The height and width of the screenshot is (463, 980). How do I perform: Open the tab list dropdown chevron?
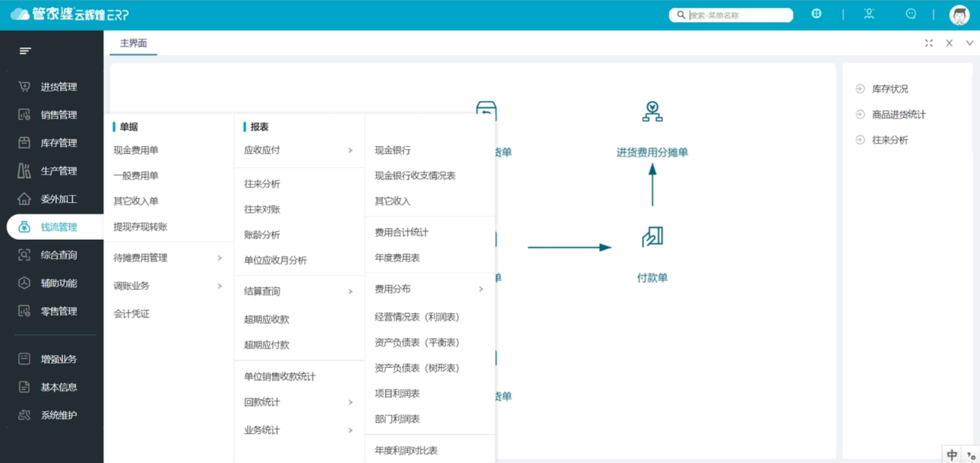(x=970, y=43)
